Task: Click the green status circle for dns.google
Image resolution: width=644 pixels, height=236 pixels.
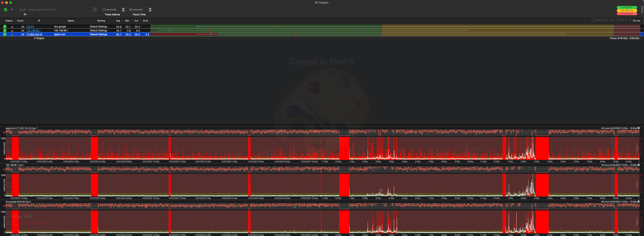Action: (5, 26)
